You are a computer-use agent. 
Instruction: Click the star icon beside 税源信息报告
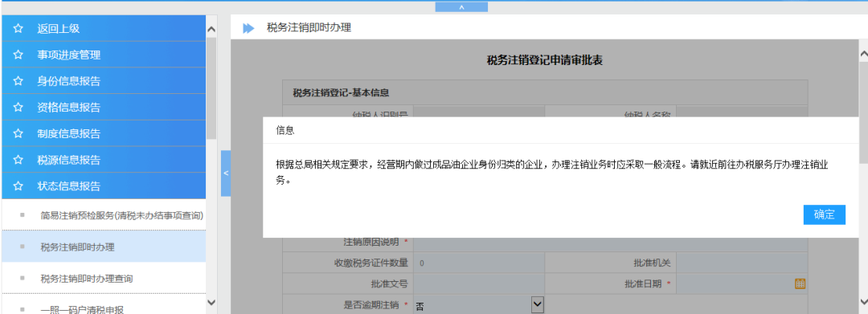(18, 161)
